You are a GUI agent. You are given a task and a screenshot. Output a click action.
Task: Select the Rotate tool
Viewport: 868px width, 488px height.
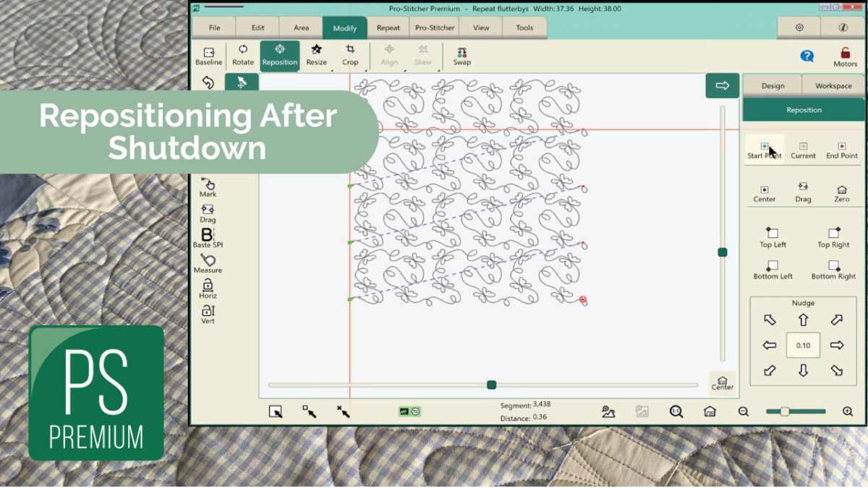click(242, 56)
